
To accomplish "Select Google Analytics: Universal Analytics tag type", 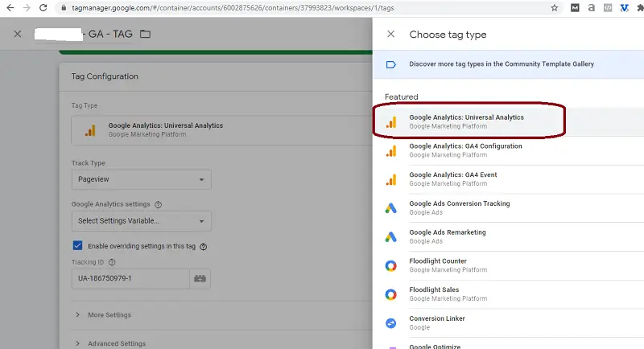I will point(466,121).
